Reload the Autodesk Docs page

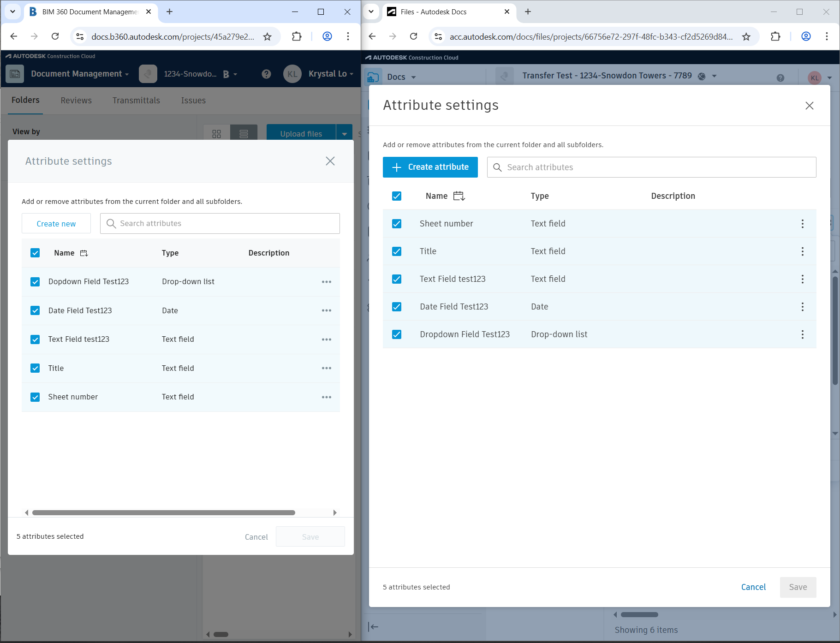click(414, 36)
